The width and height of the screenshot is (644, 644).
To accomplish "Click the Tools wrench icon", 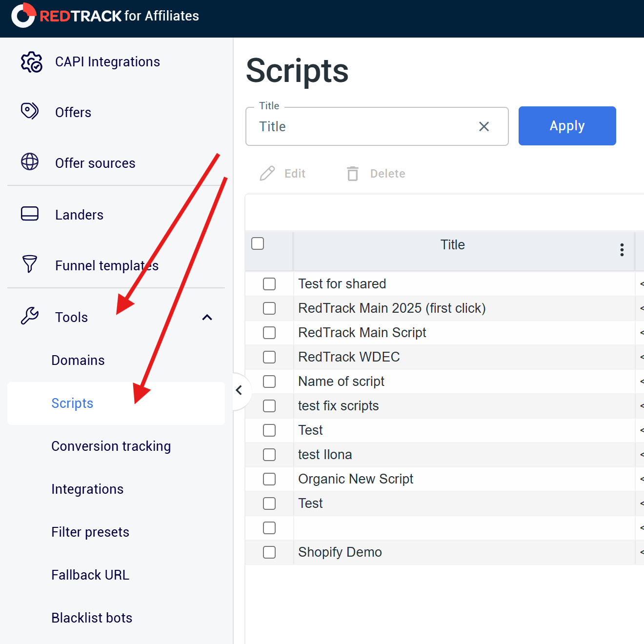I will pyautogui.click(x=30, y=316).
